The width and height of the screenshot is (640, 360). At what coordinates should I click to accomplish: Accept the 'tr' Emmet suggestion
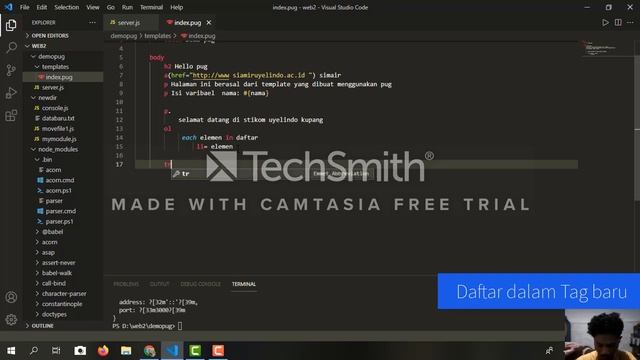tap(272, 173)
